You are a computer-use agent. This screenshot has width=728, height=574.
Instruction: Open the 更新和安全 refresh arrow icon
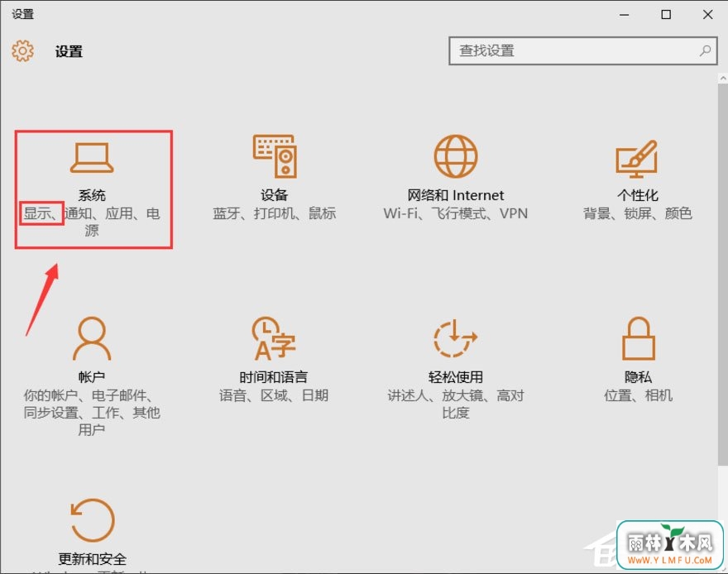coord(92,520)
